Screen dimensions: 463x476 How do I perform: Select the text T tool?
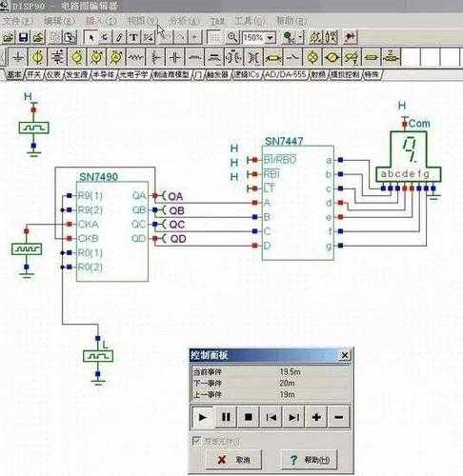(x=133, y=37)
